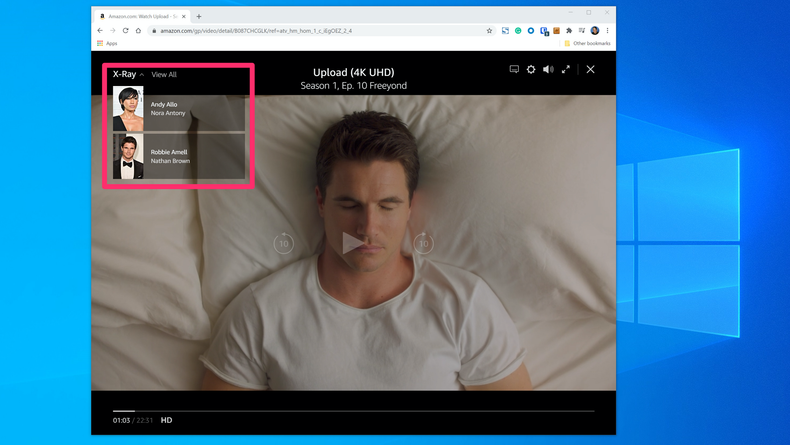Open subtitles and audio options
Viewport: 790px width, 445px height.
tap(514, 70)
